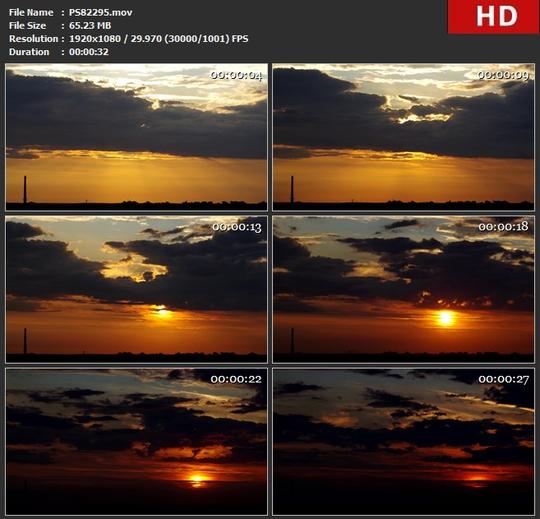Click the File Size value 65.23 MB

point(90,25)
